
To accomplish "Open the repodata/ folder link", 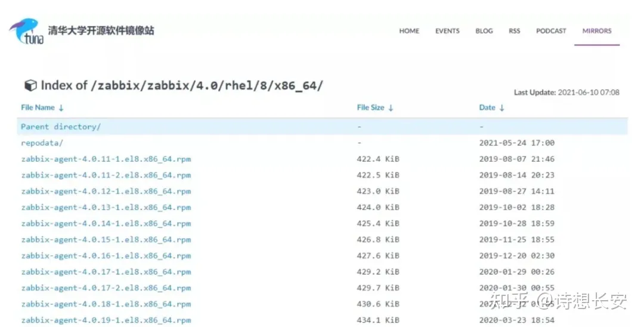I will [x=42, y=143].
